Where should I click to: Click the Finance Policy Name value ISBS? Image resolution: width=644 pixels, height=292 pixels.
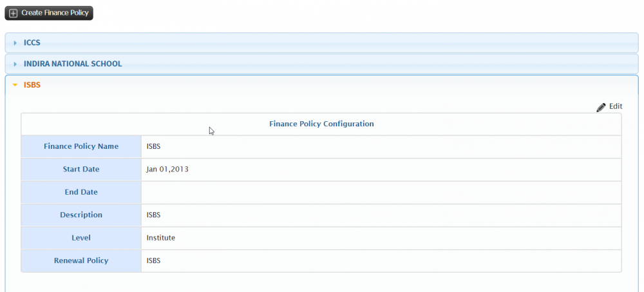point(153,146)
